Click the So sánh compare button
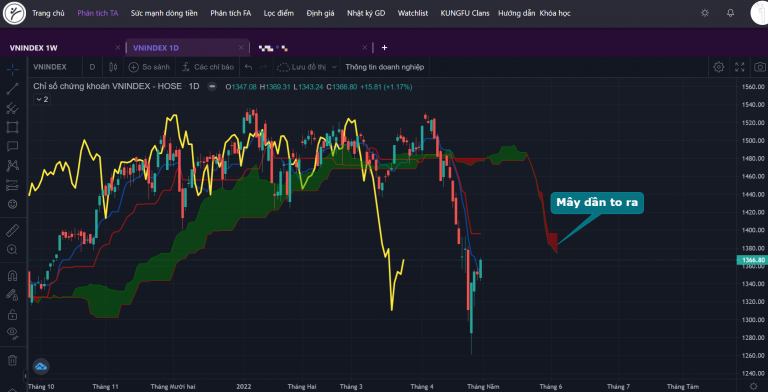 coord(149,67)
